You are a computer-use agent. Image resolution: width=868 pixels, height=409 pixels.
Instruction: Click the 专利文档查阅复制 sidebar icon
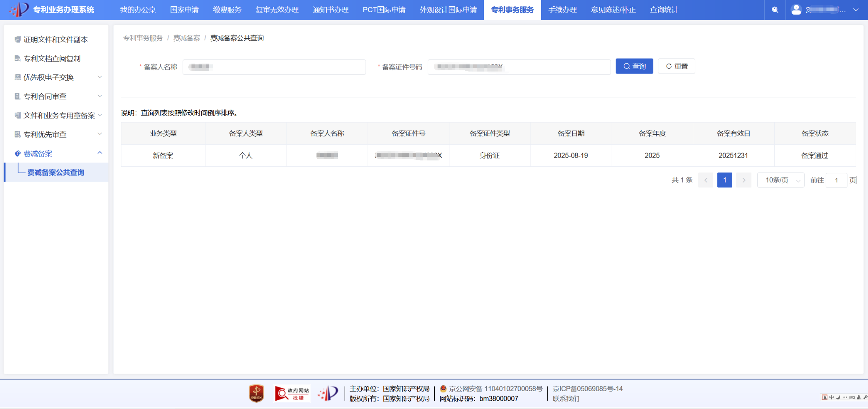click(17, 58)
